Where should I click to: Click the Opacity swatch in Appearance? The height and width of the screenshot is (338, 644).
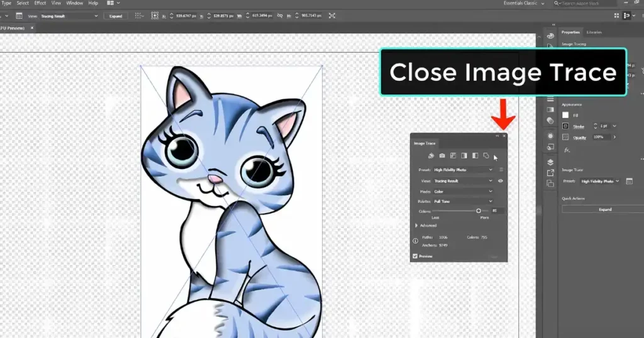click(x=565, y=137)
